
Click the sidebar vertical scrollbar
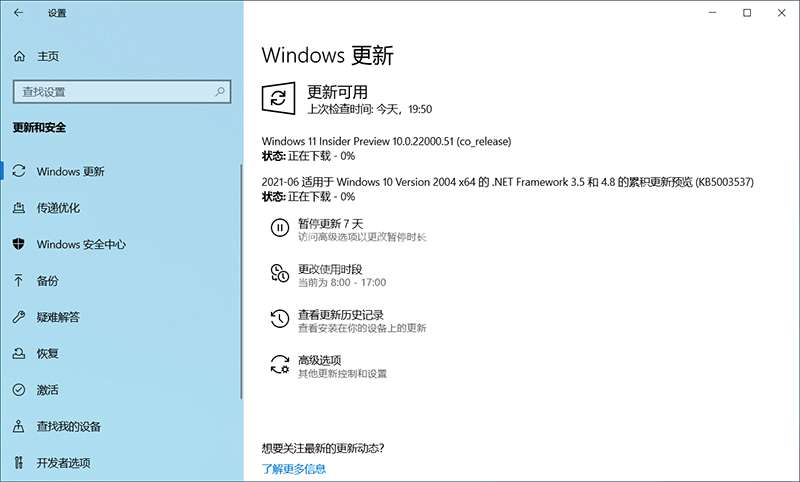pos(241,282)
